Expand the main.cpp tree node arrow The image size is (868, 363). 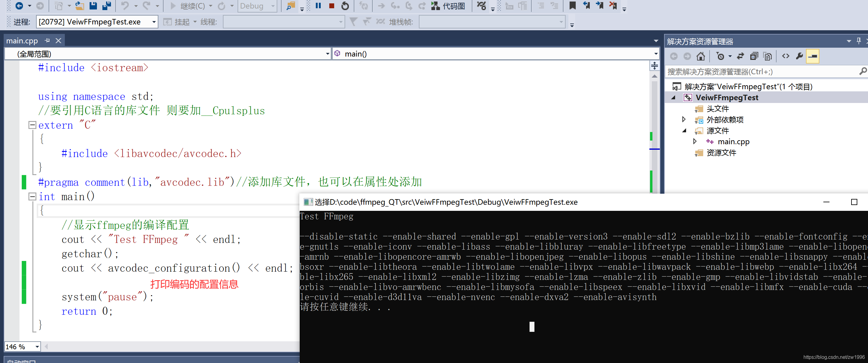[x=695, y=141]
